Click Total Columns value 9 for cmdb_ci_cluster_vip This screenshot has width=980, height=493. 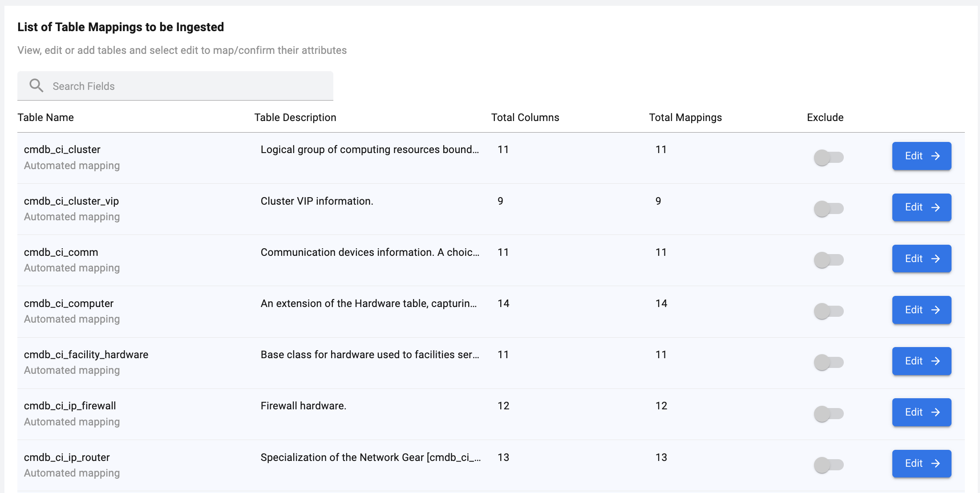tap(500, 201)
